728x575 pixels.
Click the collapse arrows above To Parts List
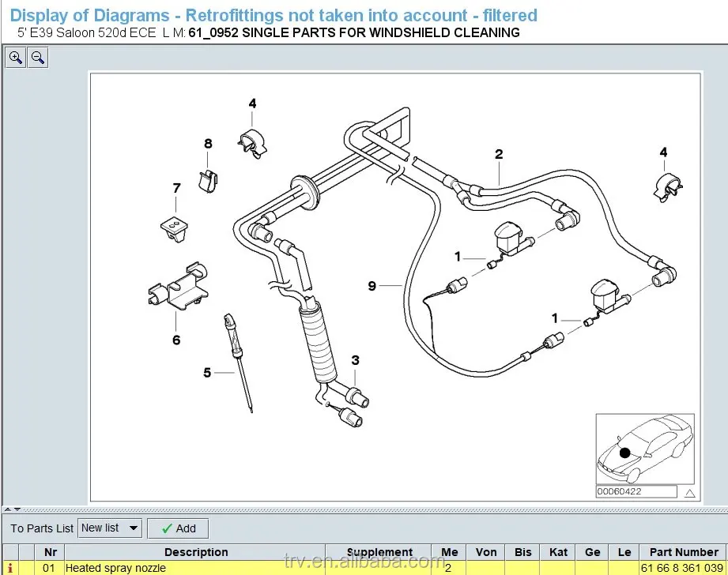pos(13,509)
